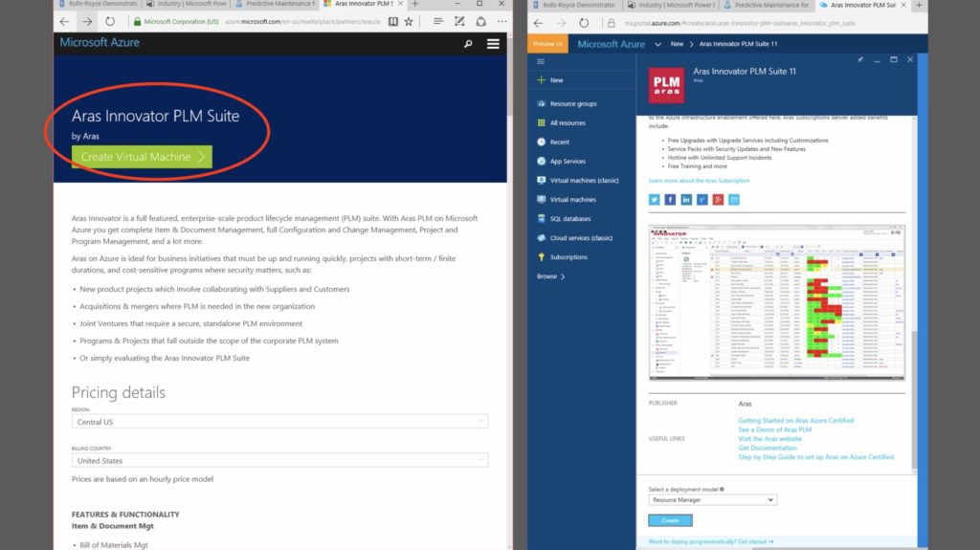Click the PLM aras logo tile
The height and width of the screenshot is (550, 980).
(x=666, y=85)
